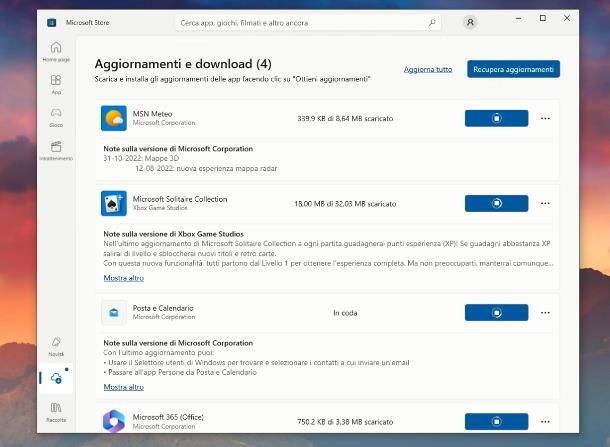
Task: Stop the queued Posta e Calendario download
Action: point(496,312)
